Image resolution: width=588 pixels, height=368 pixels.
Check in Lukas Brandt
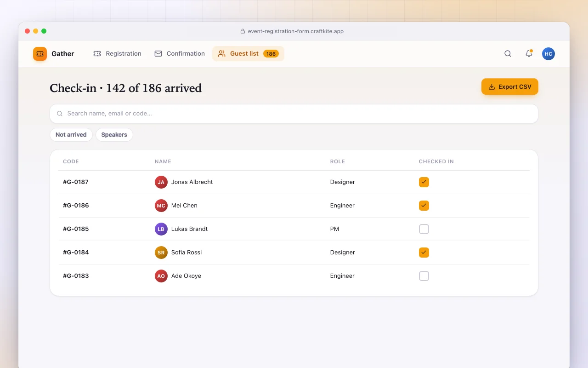coord(424,229)
